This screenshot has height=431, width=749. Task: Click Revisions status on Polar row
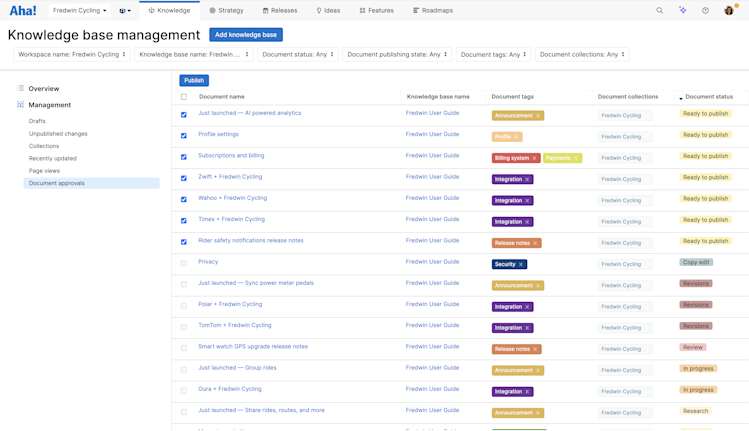696,305
